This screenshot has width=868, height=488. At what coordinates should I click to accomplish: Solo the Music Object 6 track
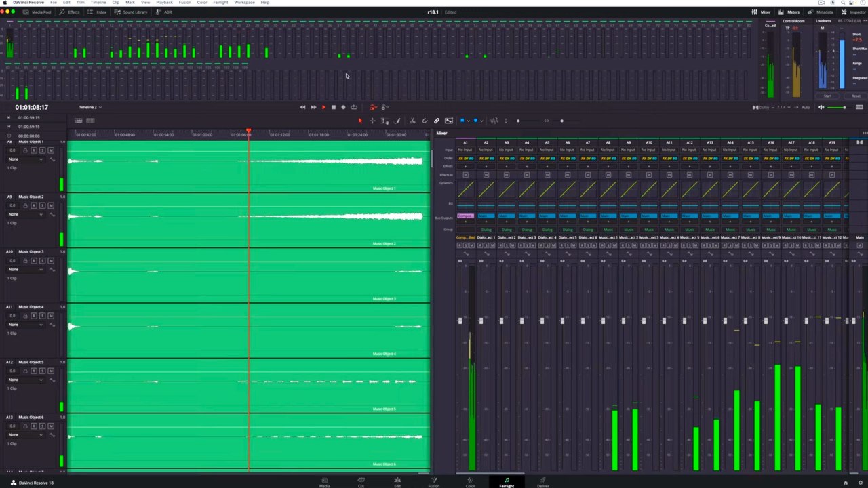pos(43,426)
